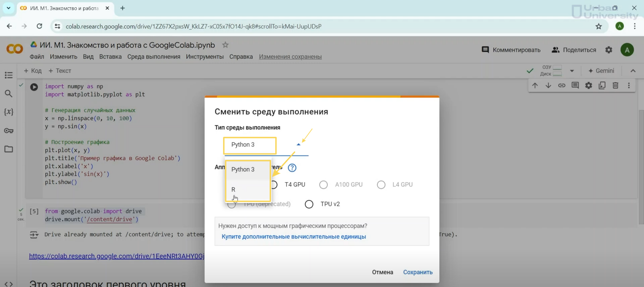Open the table of contents sidebar
The height and width of the screenshot is (287, 644).
pyautogui.click(x=8, y=75)
